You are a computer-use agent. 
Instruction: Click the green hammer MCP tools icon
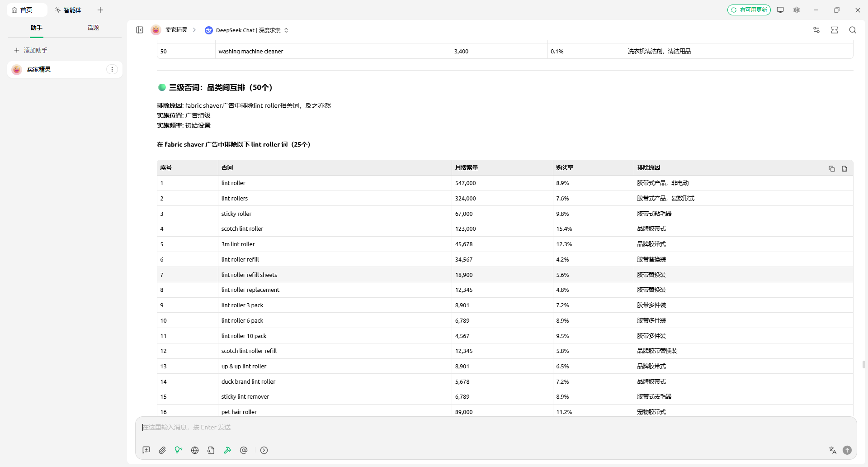tap(227, 450)
